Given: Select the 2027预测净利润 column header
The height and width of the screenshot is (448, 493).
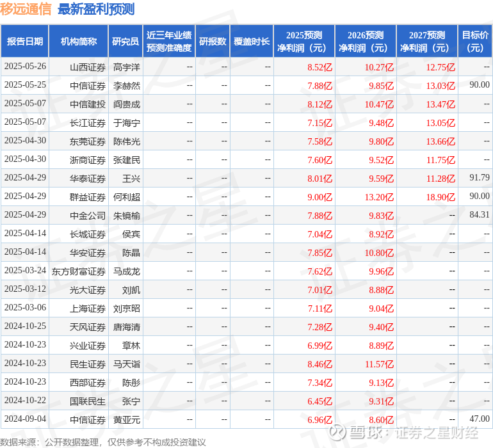Looking at the screenshot, I should (x=427, y=41).
